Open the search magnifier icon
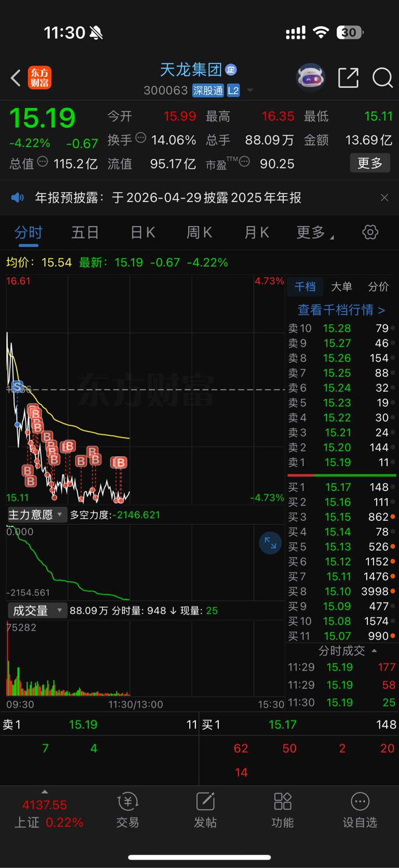 [382, 78]
